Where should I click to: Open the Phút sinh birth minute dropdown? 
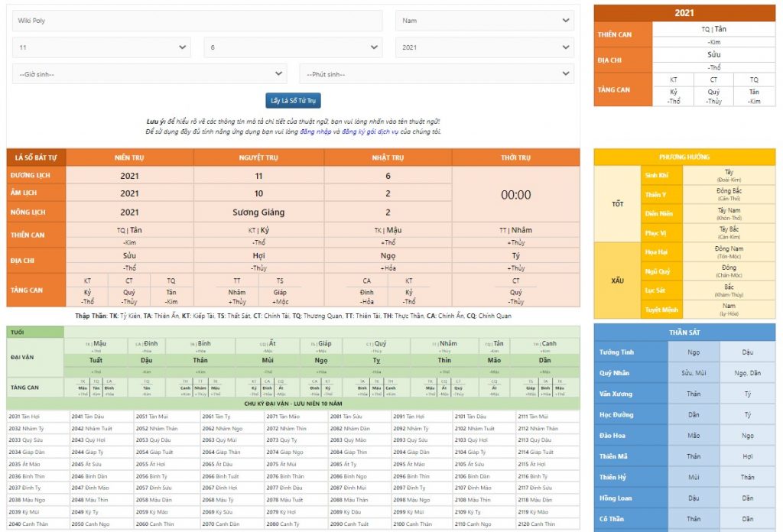(x=436, y=74)
